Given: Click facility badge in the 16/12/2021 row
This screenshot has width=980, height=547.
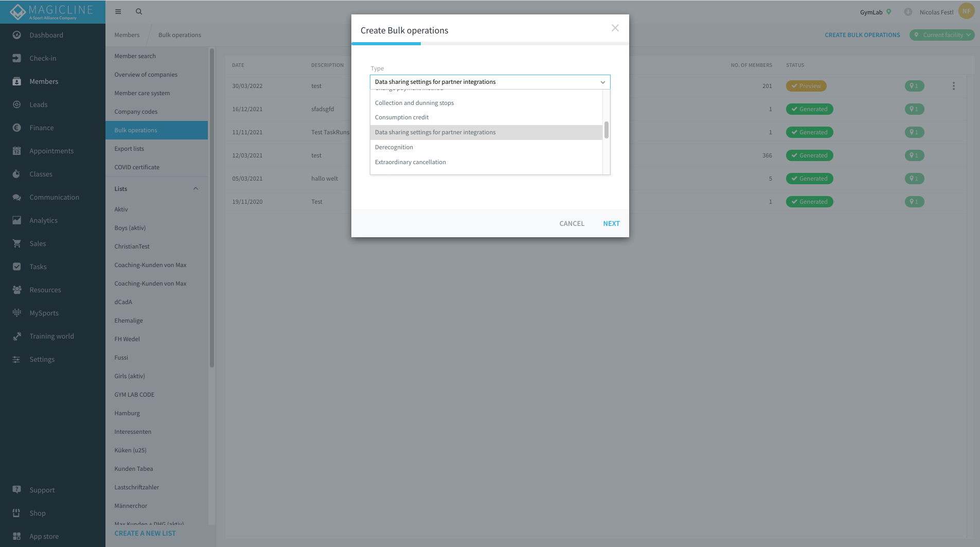Looking at the screenshot, I should click(914, 109).
